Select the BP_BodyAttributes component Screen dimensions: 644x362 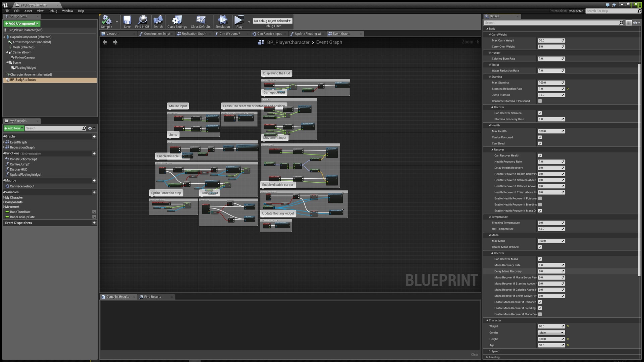click(x=23, y=80)
